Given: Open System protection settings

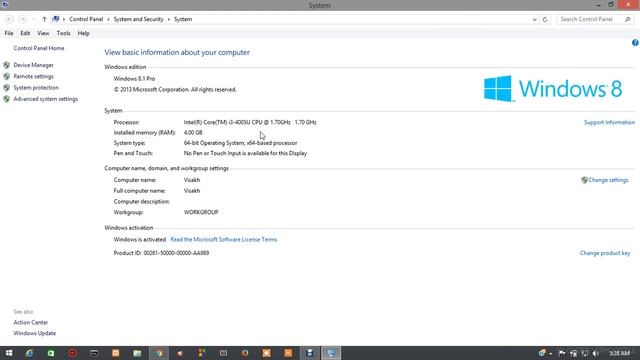Looking at the screenshot, I should click(36, 87).
